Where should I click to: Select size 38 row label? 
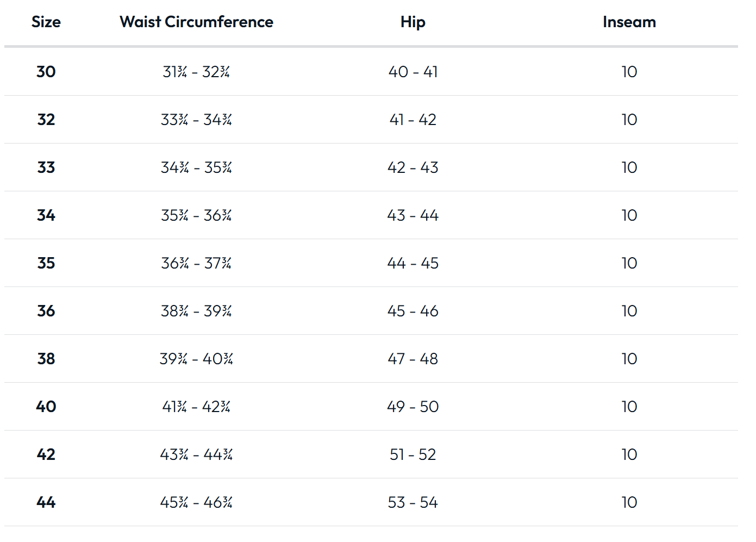(x=46, y=359)
